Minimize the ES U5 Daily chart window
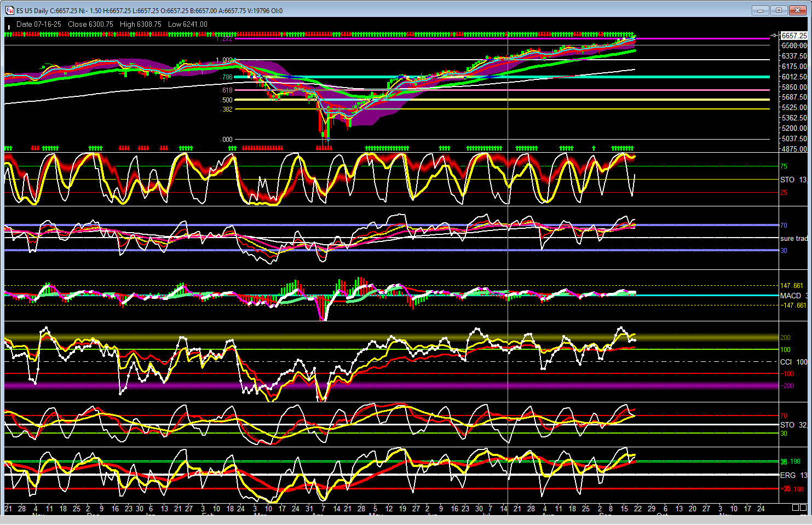Viewport: 812px width, 525px height. click(760, 10)
